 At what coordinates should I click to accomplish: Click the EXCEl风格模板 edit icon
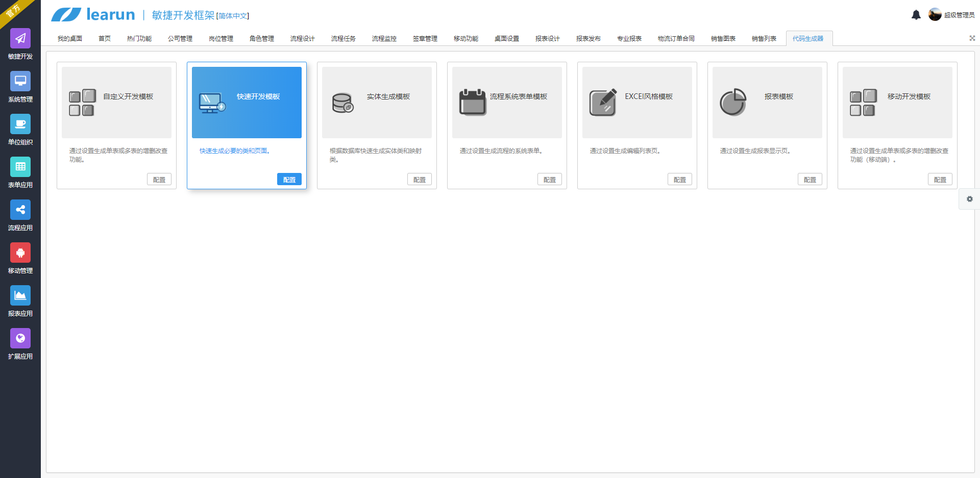[603, 102]
